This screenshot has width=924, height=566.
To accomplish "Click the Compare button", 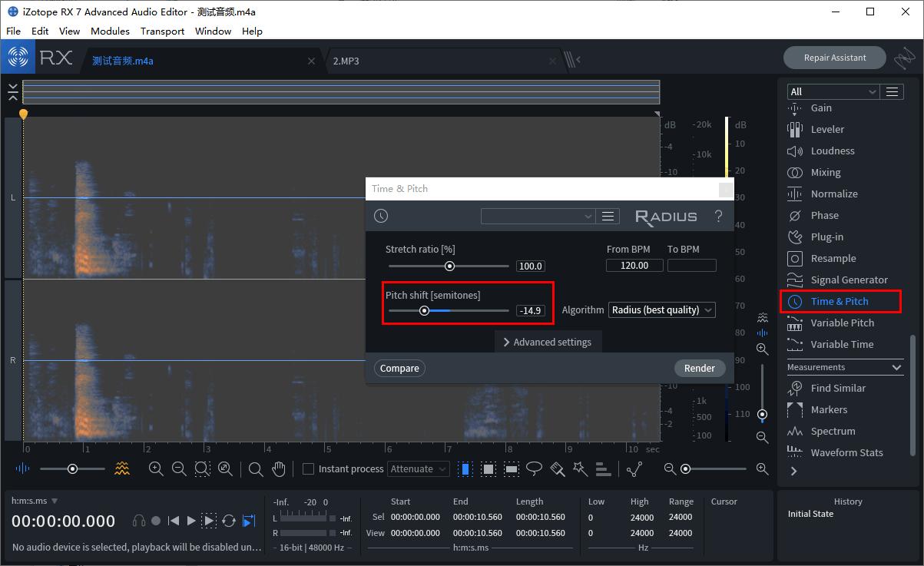I will tap(399, 368).
